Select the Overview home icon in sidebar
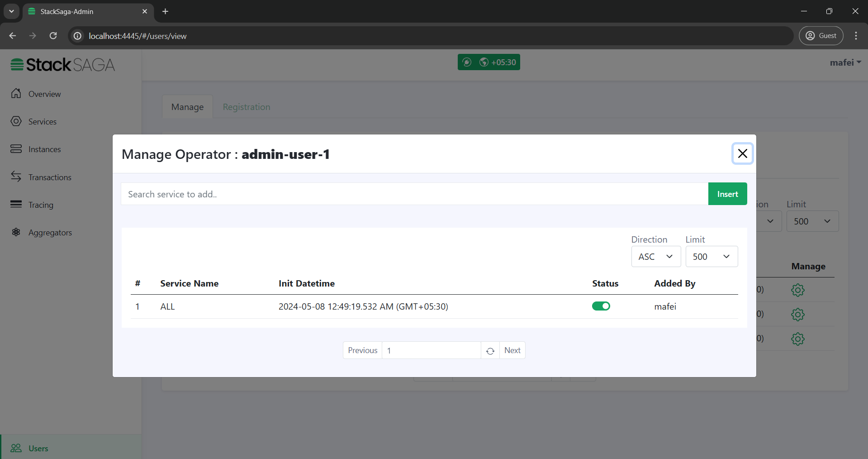Screen dimensions: 868x459 (16, 94)
